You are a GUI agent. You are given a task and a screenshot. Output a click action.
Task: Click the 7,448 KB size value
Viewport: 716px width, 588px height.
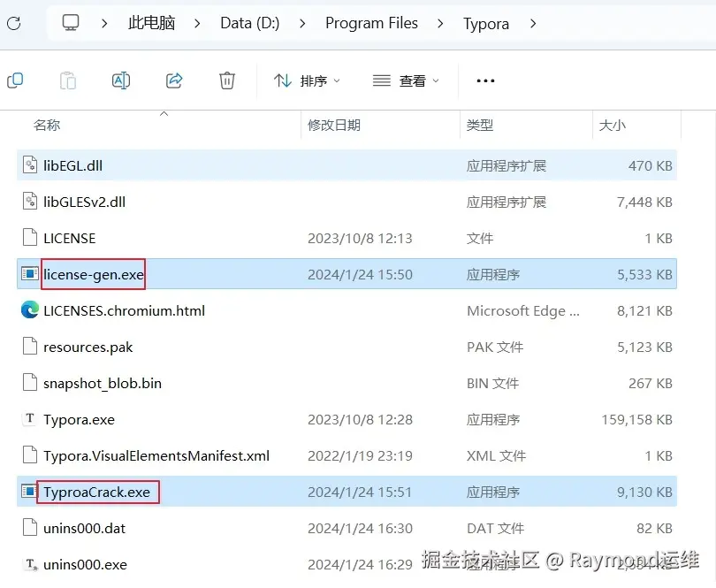tap(644, 202)
